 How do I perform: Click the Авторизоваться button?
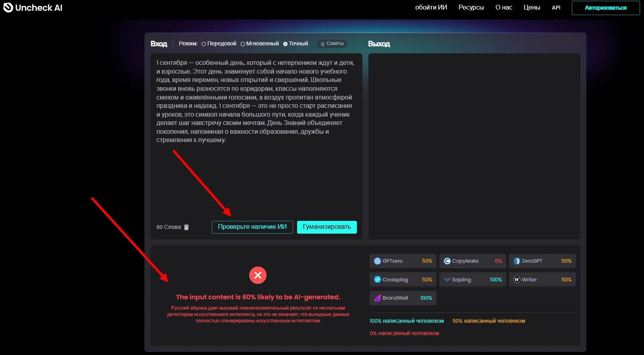pos(606,8)
